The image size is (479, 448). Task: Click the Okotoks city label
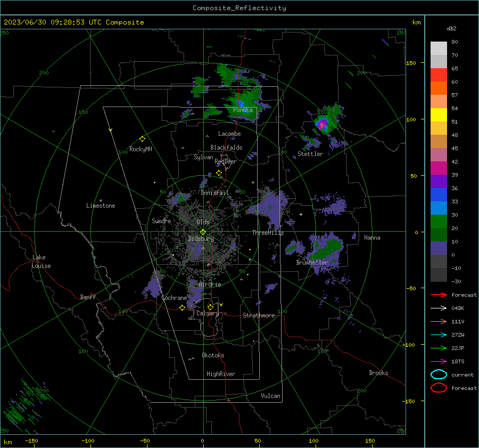point(213,355)
